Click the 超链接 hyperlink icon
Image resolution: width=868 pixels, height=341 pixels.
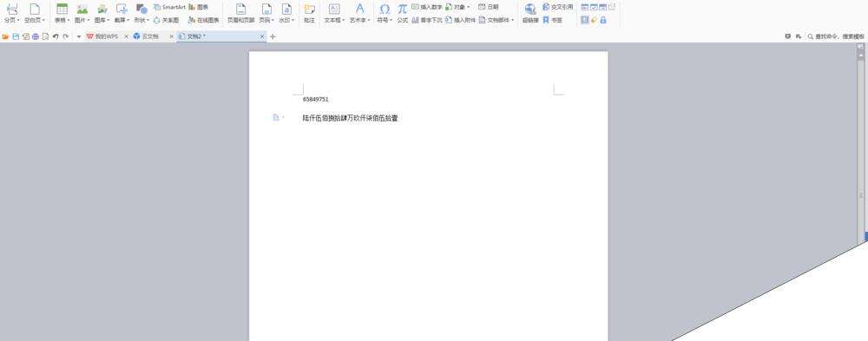point(530,9)
